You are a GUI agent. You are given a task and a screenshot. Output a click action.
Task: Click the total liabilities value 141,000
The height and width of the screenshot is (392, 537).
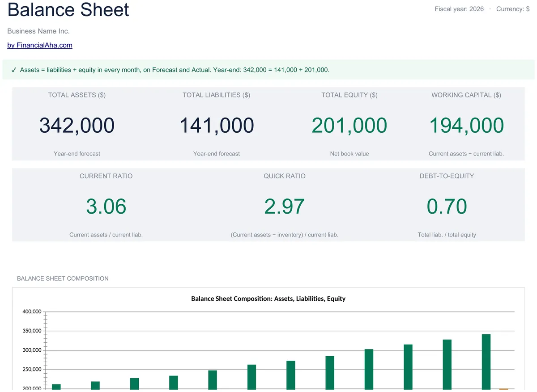tap(217, 125)
